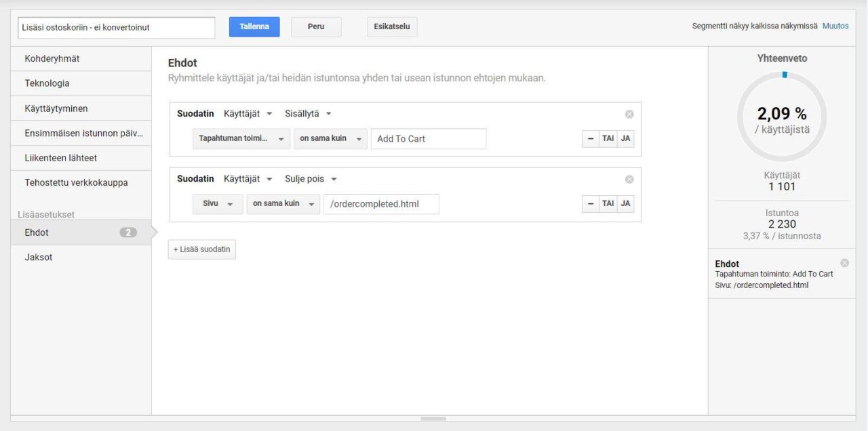The height and width of the screenshot is (431, 868).
Task: Add JA condition to Add To Cart row
Action: point(625,138)
